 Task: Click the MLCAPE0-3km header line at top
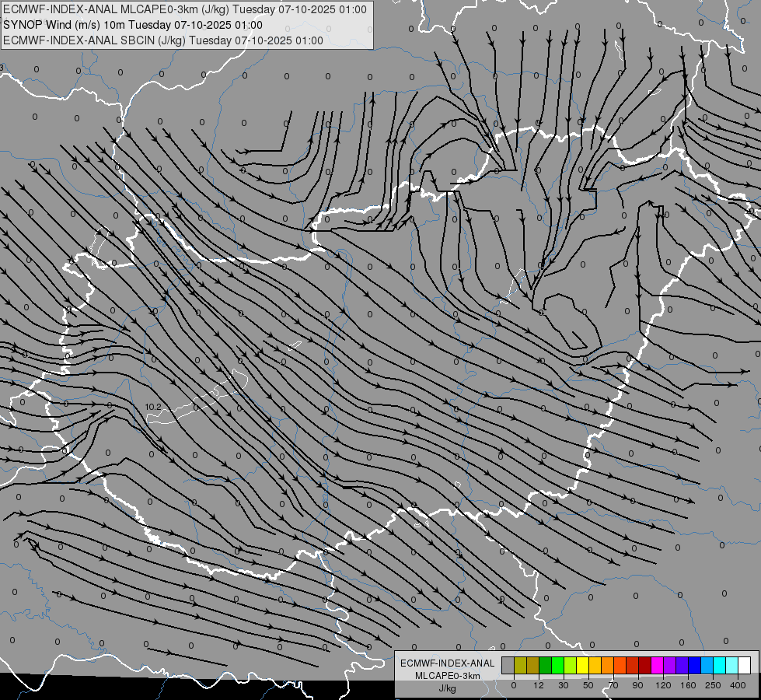tap(185, 9)
